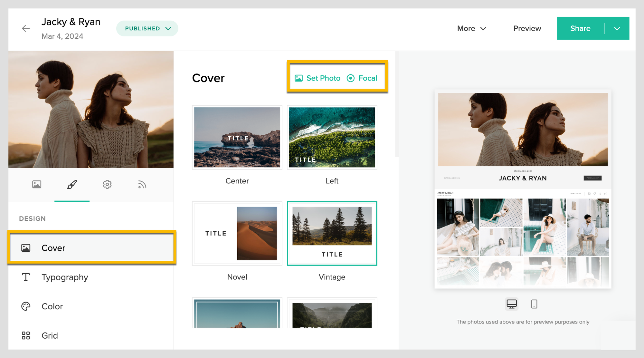
Task: Open the Color design section
Action: (52, 306)
